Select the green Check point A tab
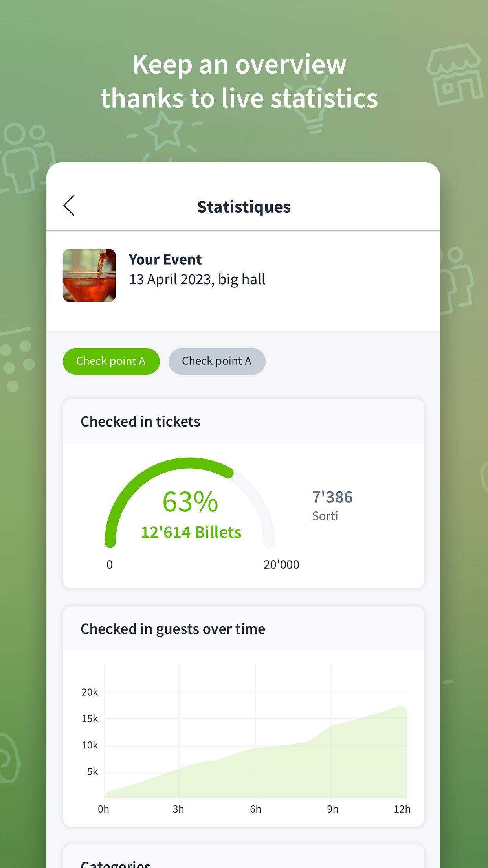The height and width of the screenshot is (868, 488). tap(111, 361)
